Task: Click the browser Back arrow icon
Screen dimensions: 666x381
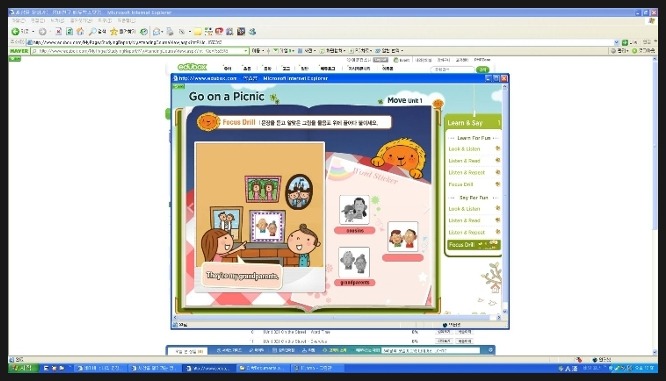Action: (15, 31)
